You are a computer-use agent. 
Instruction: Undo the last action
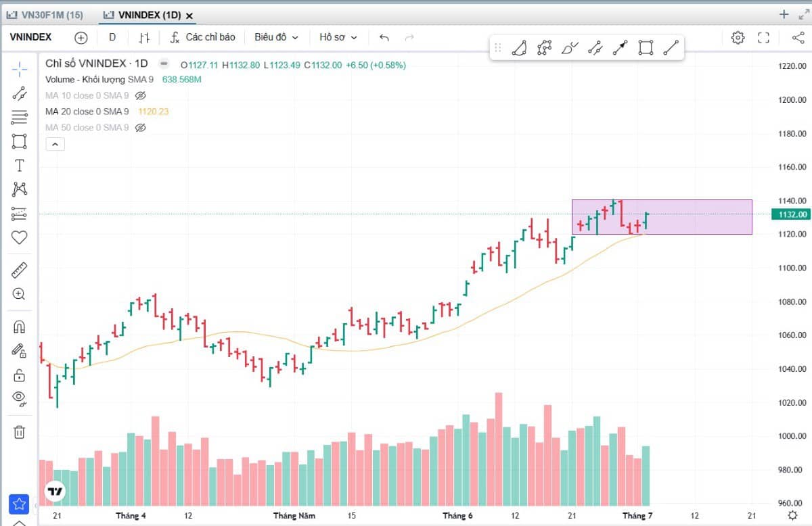(384, 37)
